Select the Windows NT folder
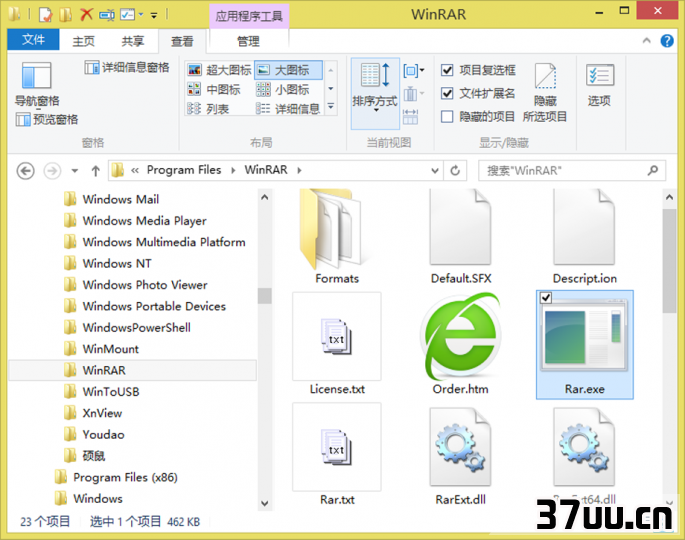The height and width of the screenshot is (540, 685). click(x=107, y=263)
